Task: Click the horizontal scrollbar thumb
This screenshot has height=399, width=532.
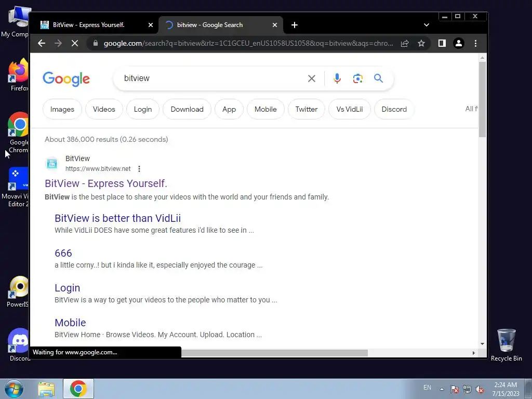Action: tap(274, 353)
